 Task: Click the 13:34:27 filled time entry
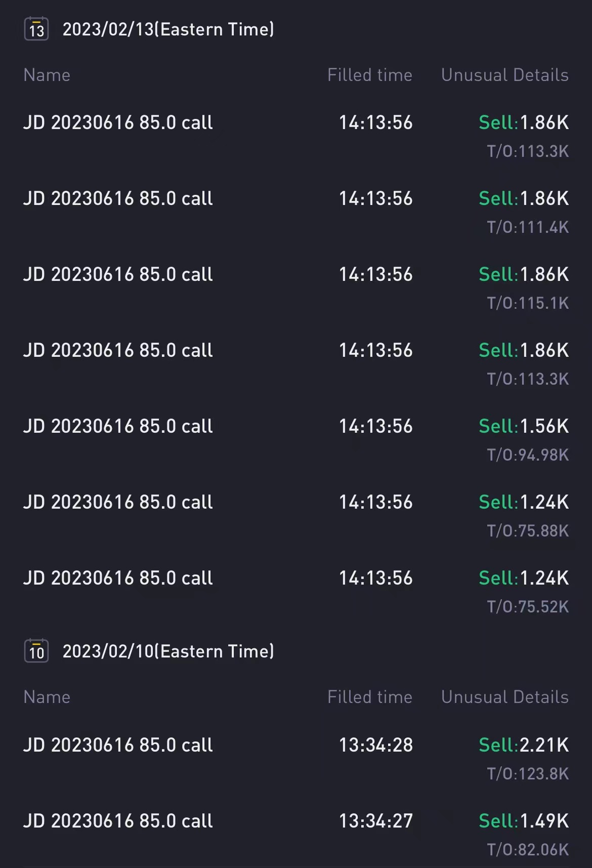(x=375, y=821)
